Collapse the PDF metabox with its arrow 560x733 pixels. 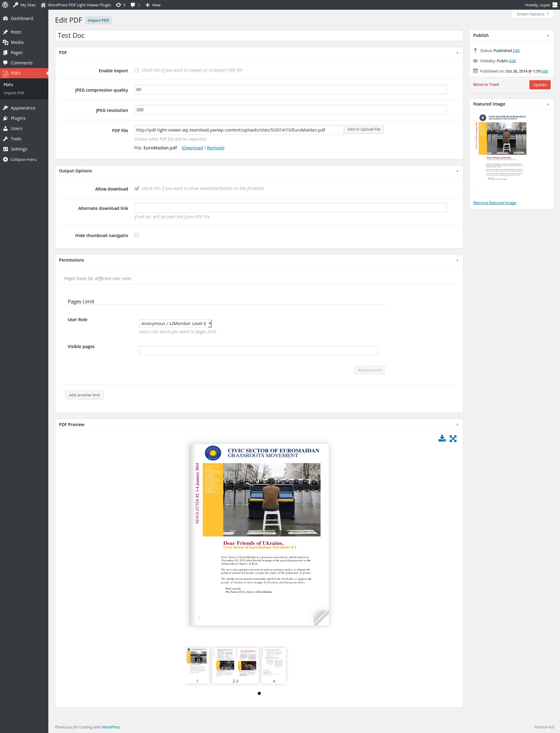(x=457, y=53)
